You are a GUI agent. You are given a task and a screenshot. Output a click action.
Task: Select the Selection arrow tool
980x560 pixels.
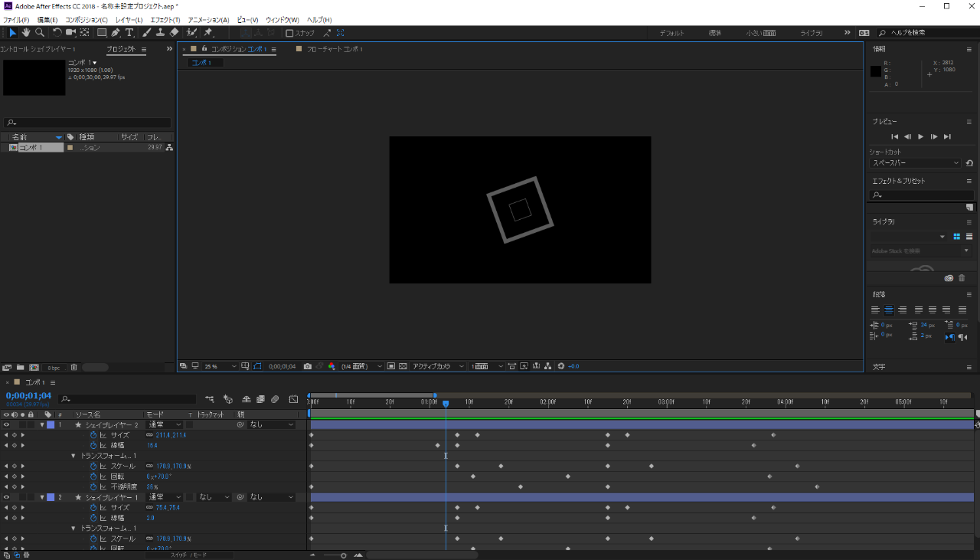12,33
